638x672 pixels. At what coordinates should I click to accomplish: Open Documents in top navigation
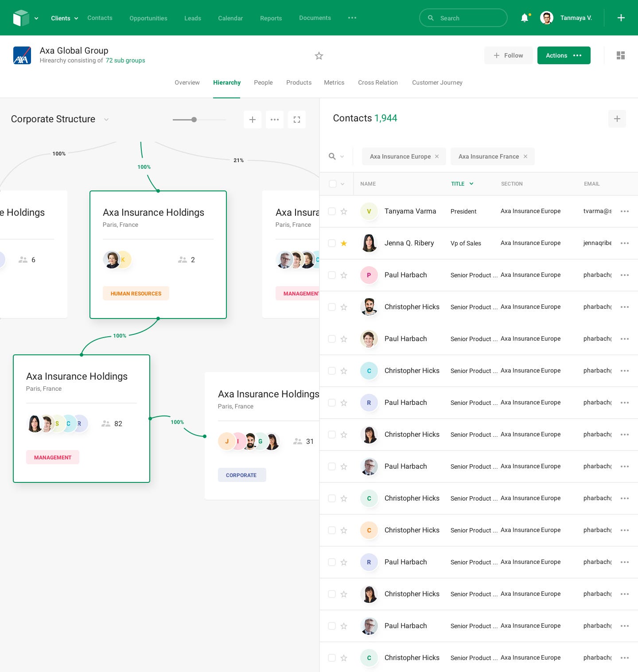pos(315,18)
